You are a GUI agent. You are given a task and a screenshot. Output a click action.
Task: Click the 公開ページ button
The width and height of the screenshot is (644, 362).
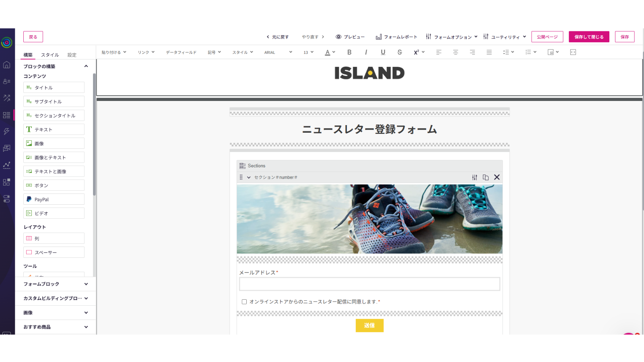(x=547, y=37)
